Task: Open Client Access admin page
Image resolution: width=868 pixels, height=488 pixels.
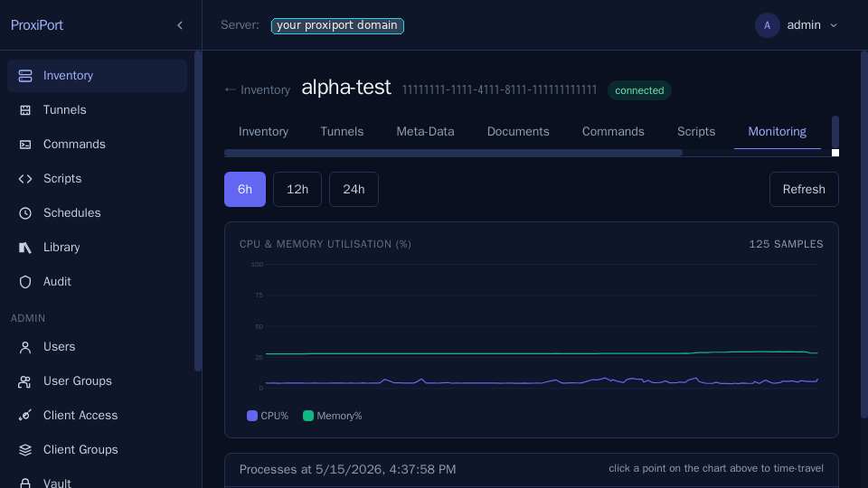Action: tap(97, 416)
